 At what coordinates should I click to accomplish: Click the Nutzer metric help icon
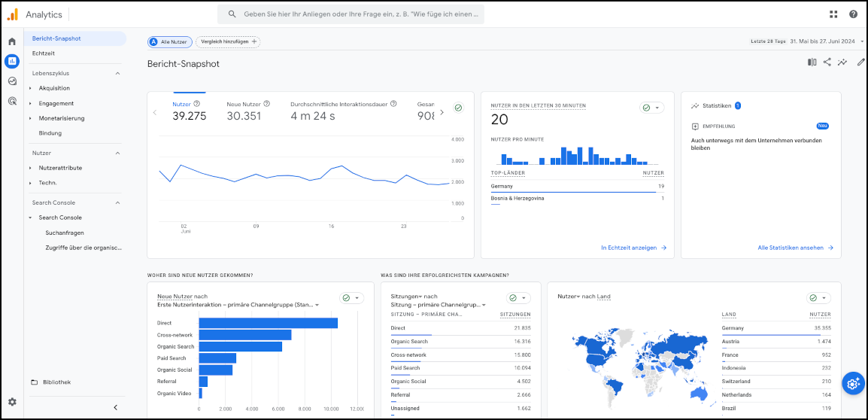196,104
